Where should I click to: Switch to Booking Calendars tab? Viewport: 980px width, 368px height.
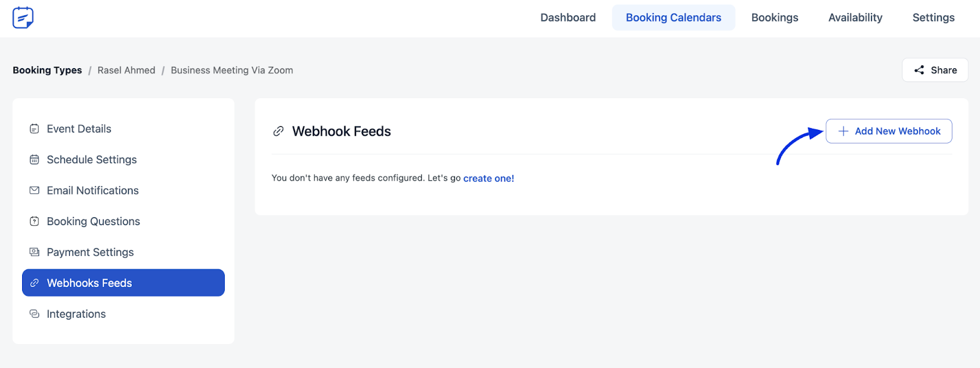tap(674, 18)
